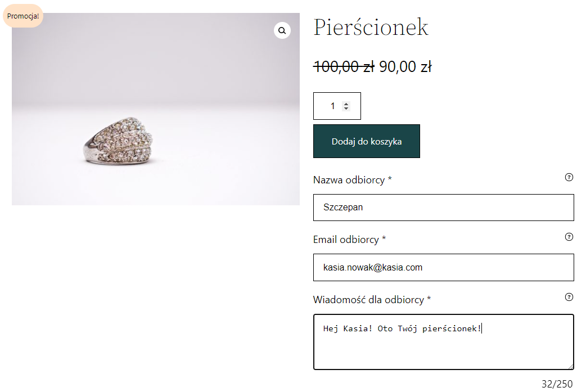Increase quantity with the up arrow
Screen dimensions: 586x392
coord(346,103)
